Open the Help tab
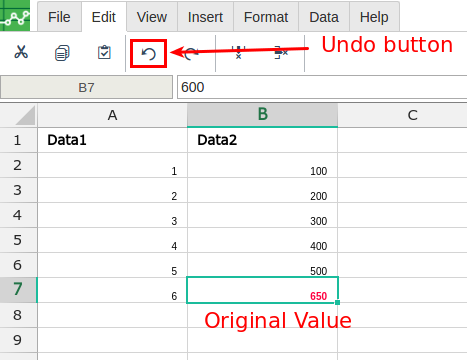Screen dimensions: 467x360 (374, 17)
